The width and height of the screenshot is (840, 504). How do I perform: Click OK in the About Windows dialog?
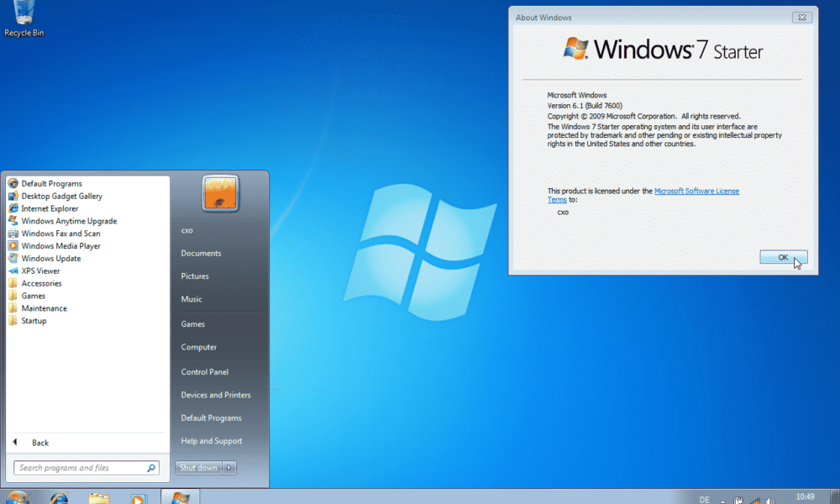pyautogui.click(x=782, y=257)
